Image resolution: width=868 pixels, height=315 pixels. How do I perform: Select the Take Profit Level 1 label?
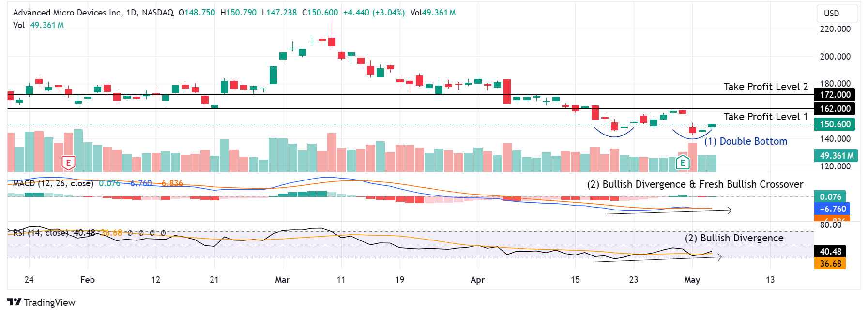[x=766, y=117]
